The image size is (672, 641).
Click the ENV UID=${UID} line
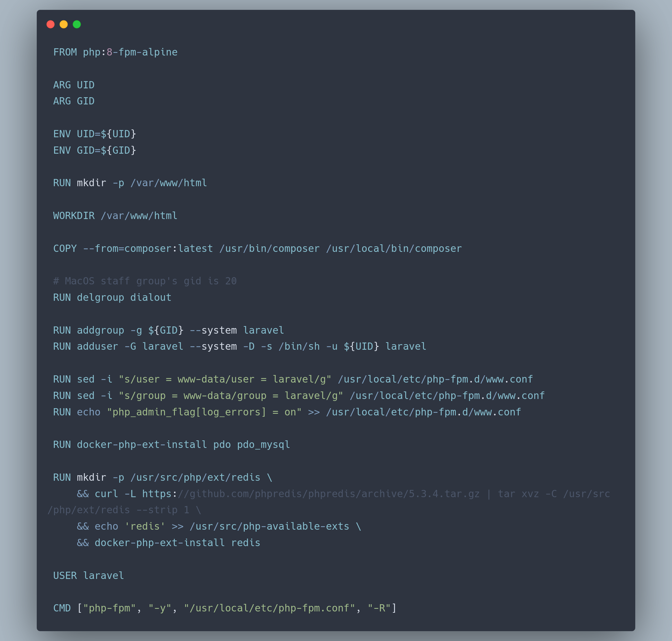click(94, 134)
